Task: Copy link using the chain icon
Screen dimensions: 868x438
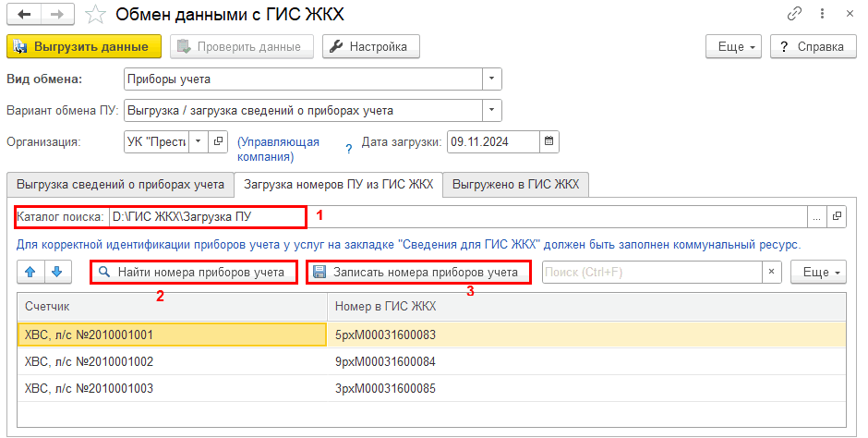Action: click(794, 14)
